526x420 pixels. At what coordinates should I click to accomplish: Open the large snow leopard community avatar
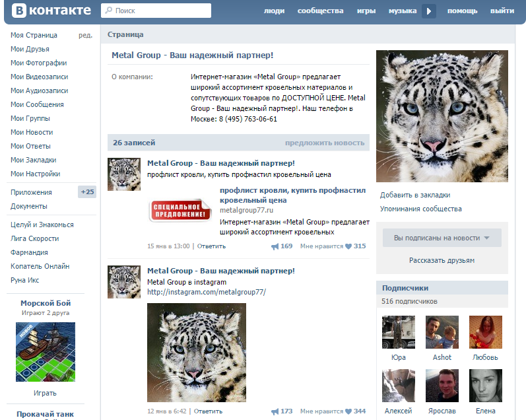coord(442,116)
